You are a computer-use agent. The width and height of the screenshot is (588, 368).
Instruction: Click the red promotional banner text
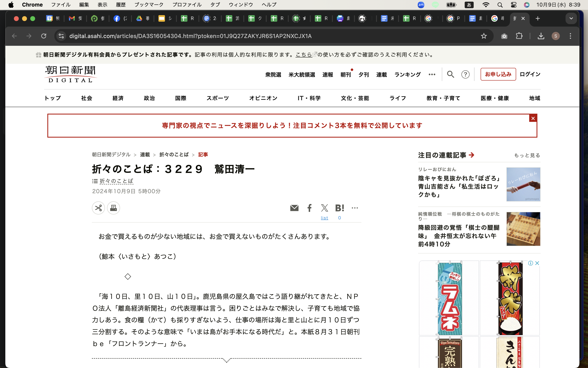[x=292, y=126]
